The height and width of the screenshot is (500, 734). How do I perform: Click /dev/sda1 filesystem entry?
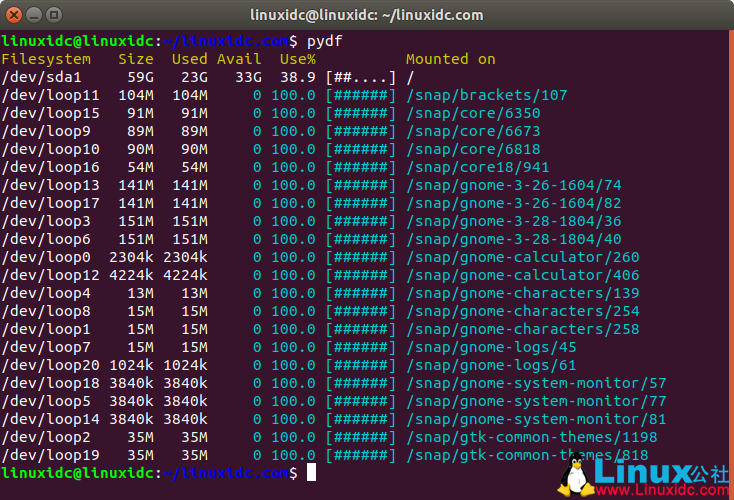(42, 77)
